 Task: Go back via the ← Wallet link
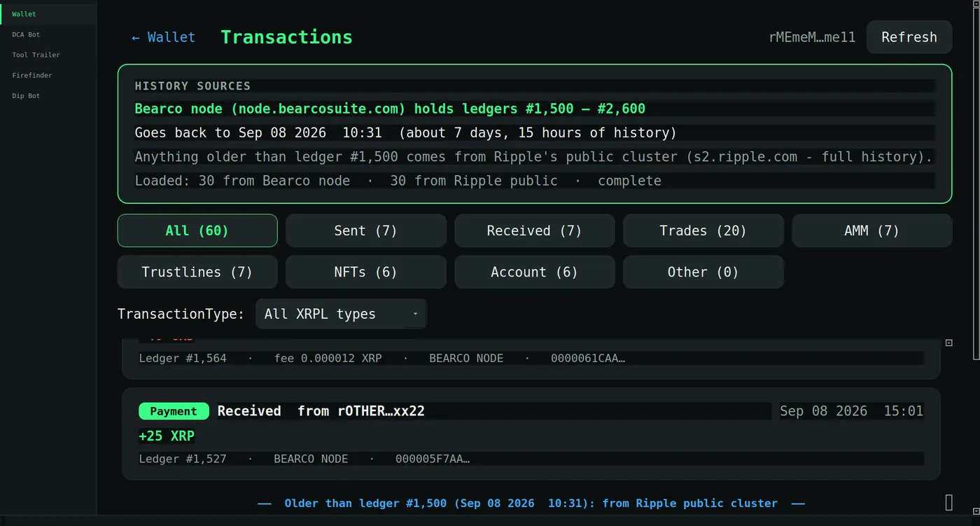tap(163, 37)
